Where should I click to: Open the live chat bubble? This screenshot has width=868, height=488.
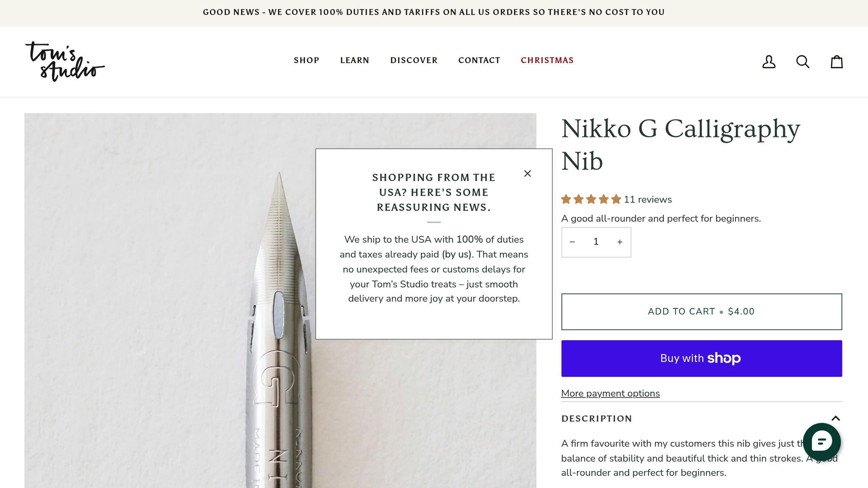click(x=821, y=442)
